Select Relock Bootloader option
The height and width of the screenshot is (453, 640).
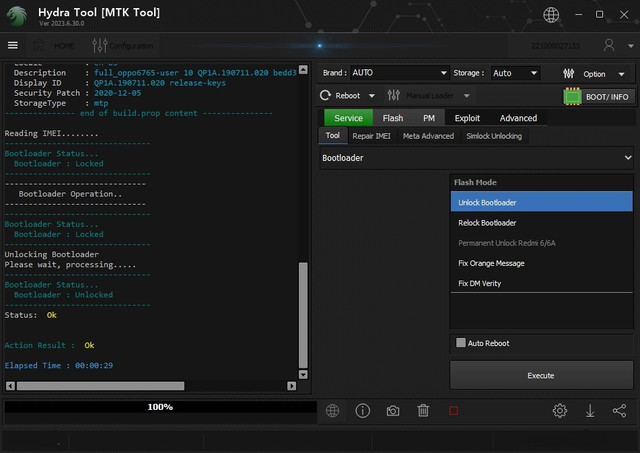point(541,223)
